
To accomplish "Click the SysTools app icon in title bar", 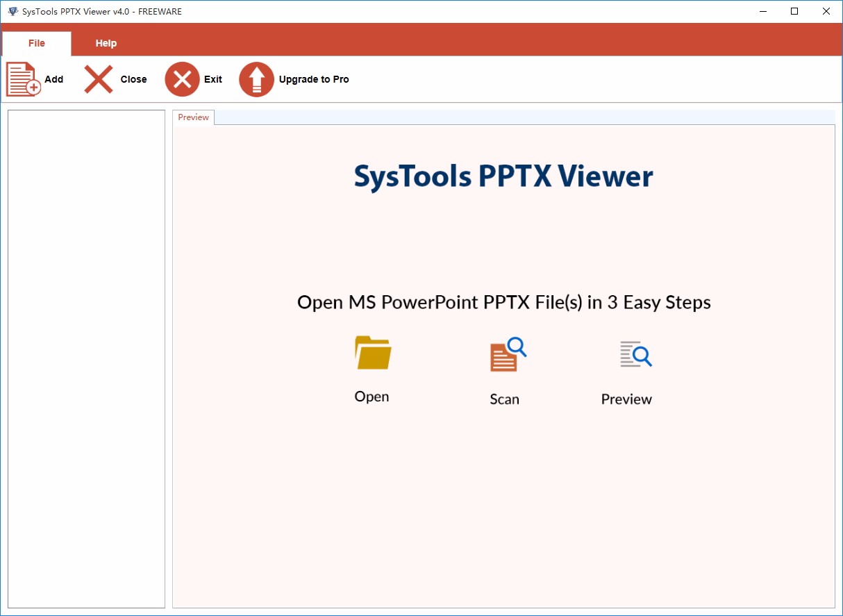I will pos(12,11).
